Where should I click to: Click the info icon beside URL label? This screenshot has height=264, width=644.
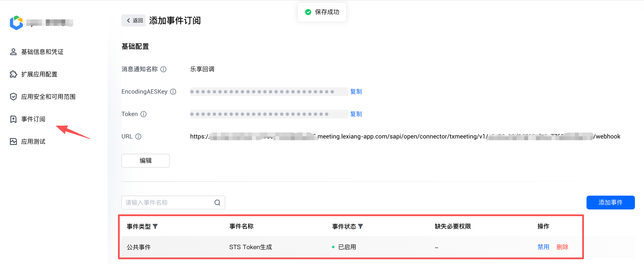138,137
